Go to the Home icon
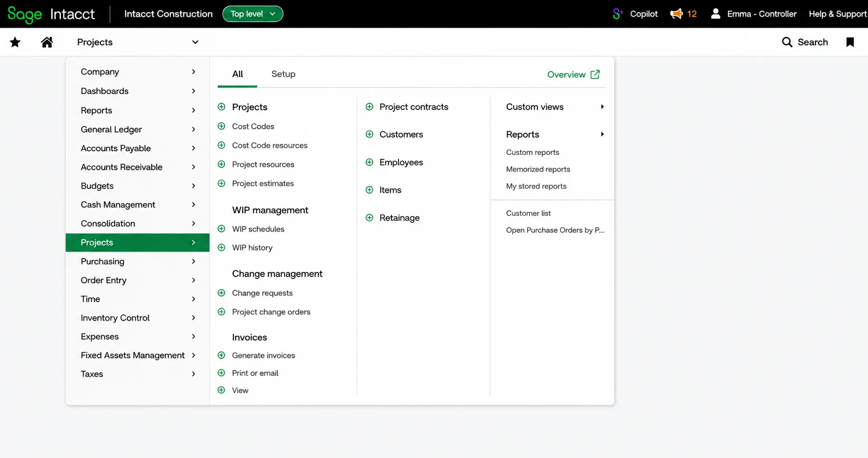This screenshot has height=458, width=868. [x=47, y=42]
